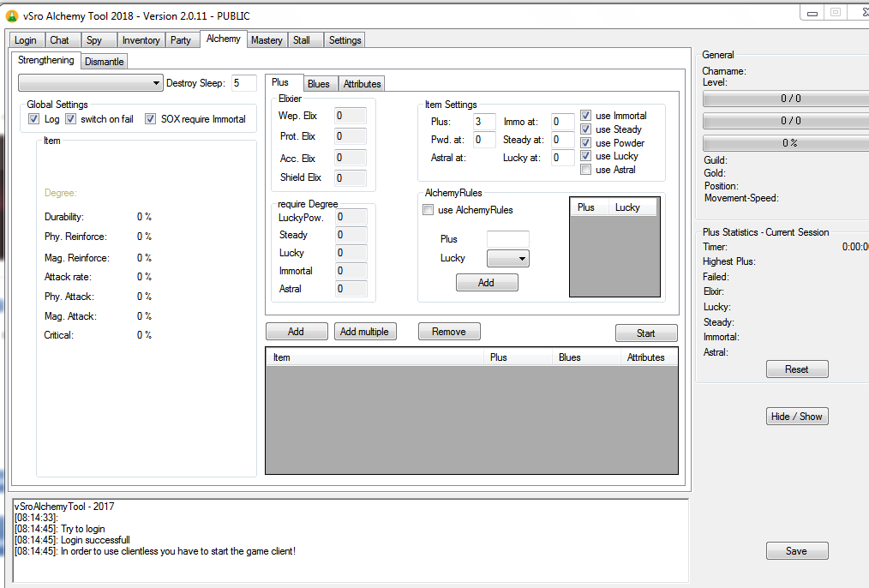Toggle the Log checkbox

[33, 119]
